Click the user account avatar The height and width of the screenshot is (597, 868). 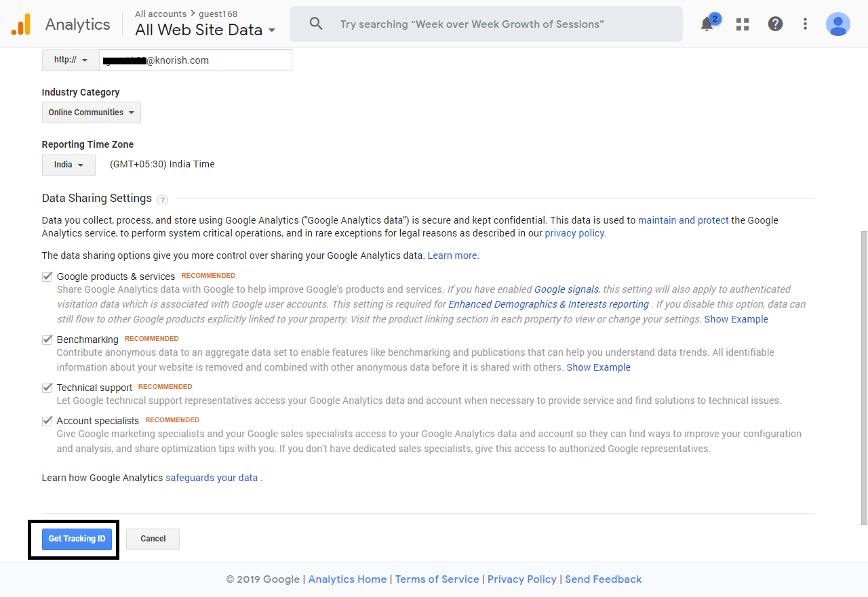click(838, 24)
